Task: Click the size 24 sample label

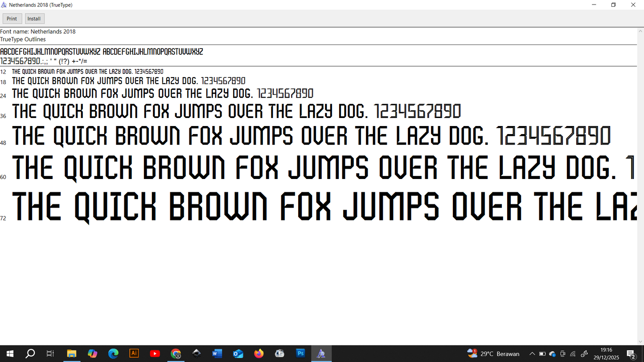Action: (3, 96)
